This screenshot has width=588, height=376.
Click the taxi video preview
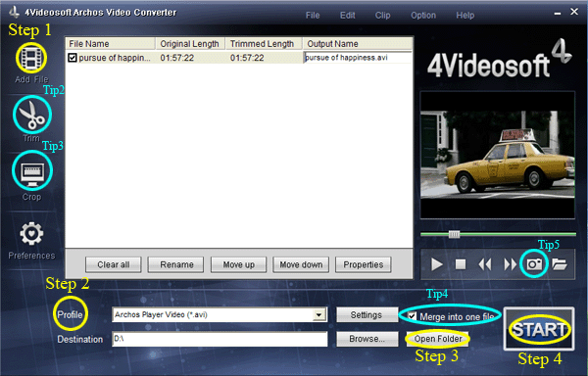coord(497,155)
